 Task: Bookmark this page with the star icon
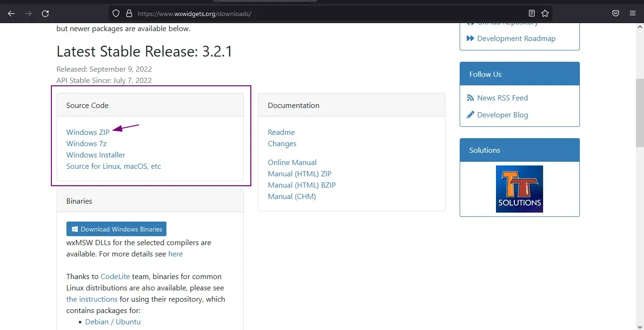point(545,14)
